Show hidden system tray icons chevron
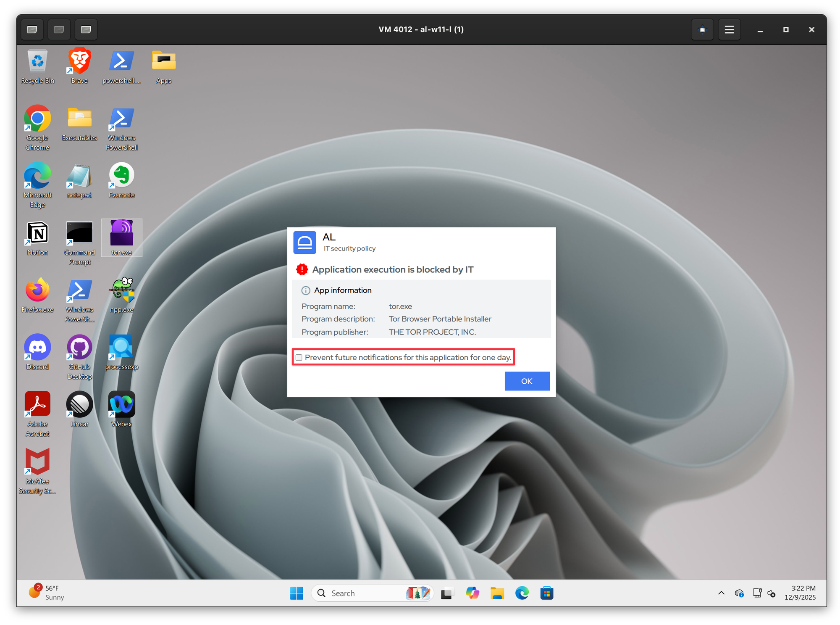 [x=721, y=593]
